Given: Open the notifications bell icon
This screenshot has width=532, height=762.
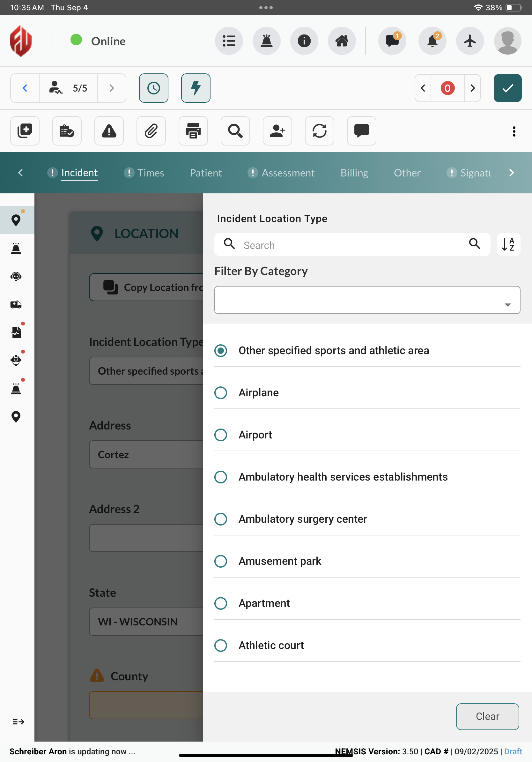Looking at the screenshot, I should [432, 41].
